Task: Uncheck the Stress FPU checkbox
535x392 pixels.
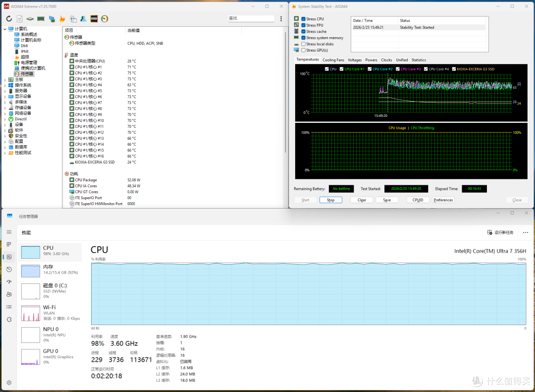Action: (303, 25)
